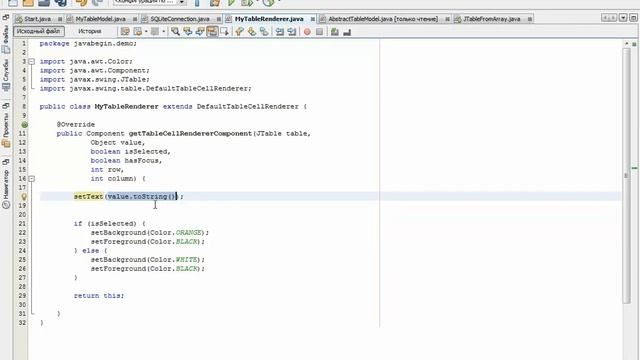Image resolution: width=640 pixels, height=360 pixels.
Task: Open the JTableFromArray.java tab
Action: [x=491, y=19]
